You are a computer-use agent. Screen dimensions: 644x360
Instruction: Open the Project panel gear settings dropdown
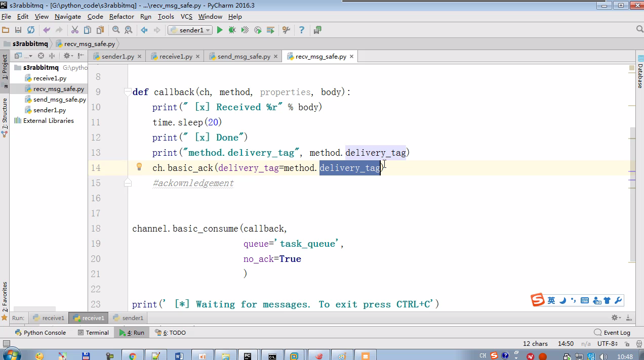pyautogui.click(x=68, y=56)
